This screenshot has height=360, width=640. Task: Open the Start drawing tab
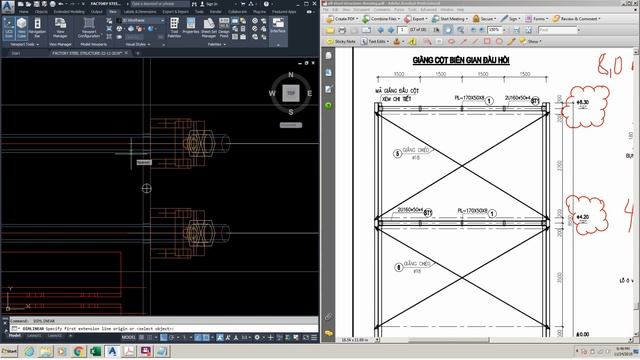pos(16,53)
